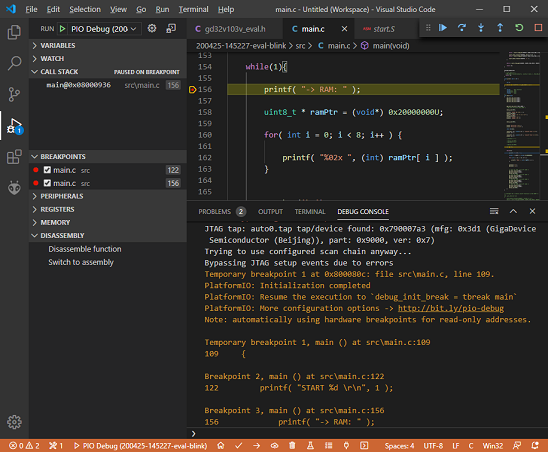Image resolution: width=548 pixels, height=452 pixels.
Task: Click Switch to assembly
Action: (x=81, y=262)
